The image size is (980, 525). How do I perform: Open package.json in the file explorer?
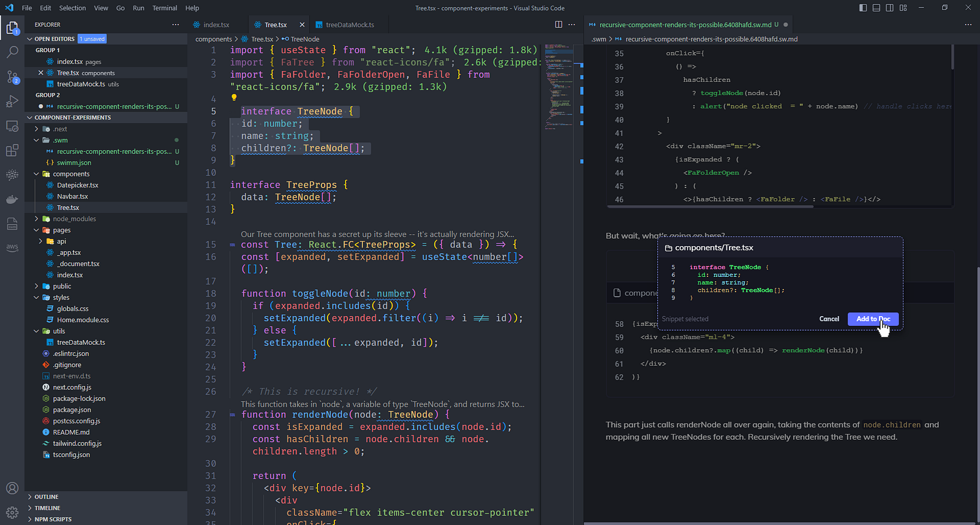pos(72,410)
